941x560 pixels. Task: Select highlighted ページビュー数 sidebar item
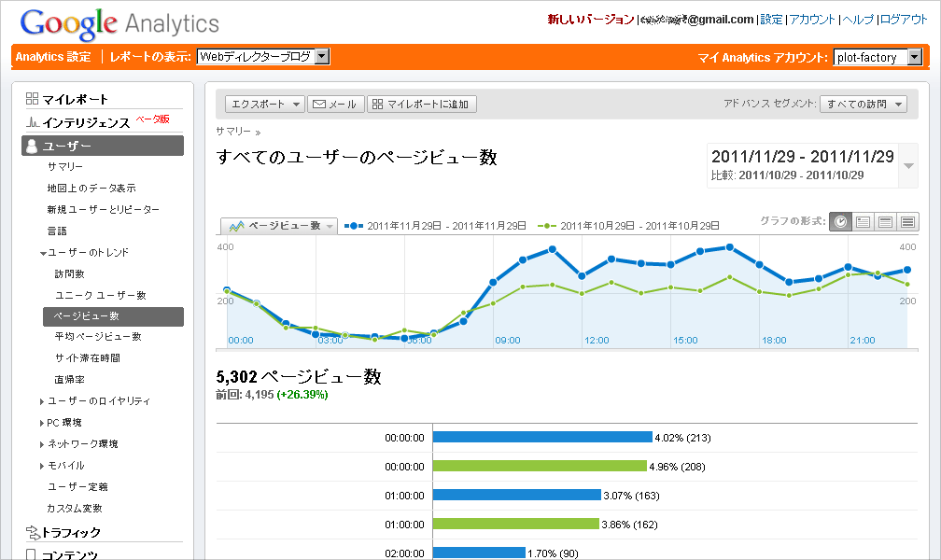point(114,316)
